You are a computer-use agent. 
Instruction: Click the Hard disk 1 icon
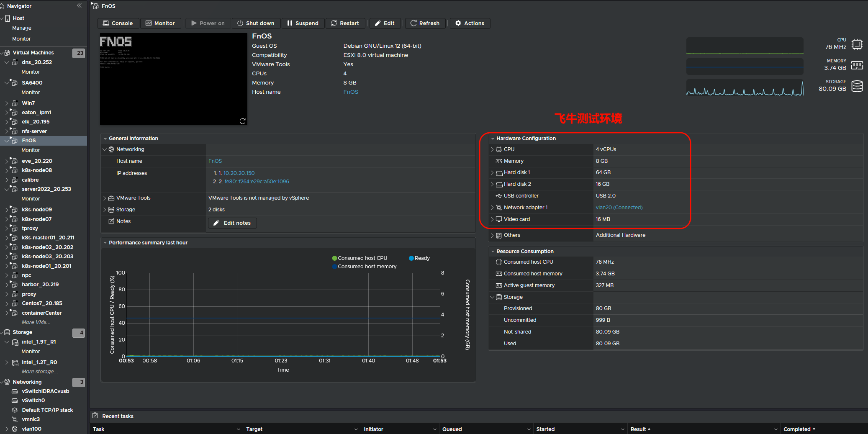point(499,173)
